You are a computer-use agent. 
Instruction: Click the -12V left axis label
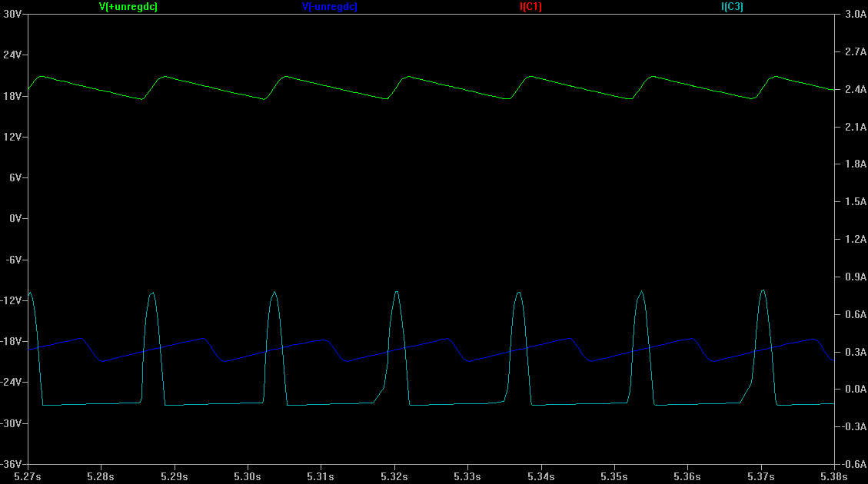(x=11, y=300)
